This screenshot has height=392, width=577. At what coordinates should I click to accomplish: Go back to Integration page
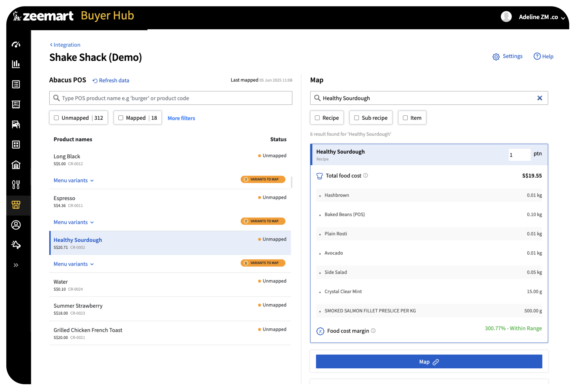tap(65, 45)
